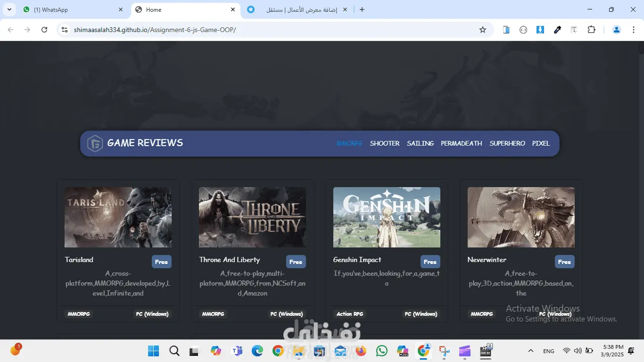Switch to the Arabic-titled Mostaql tab
The height and width of the screenshot is (362, 644).
coord(298,9)
